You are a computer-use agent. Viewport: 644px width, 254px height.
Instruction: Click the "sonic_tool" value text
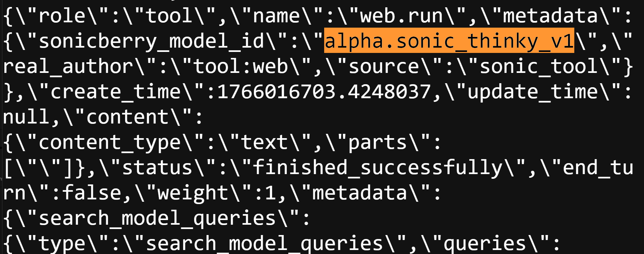pos(538,66)
